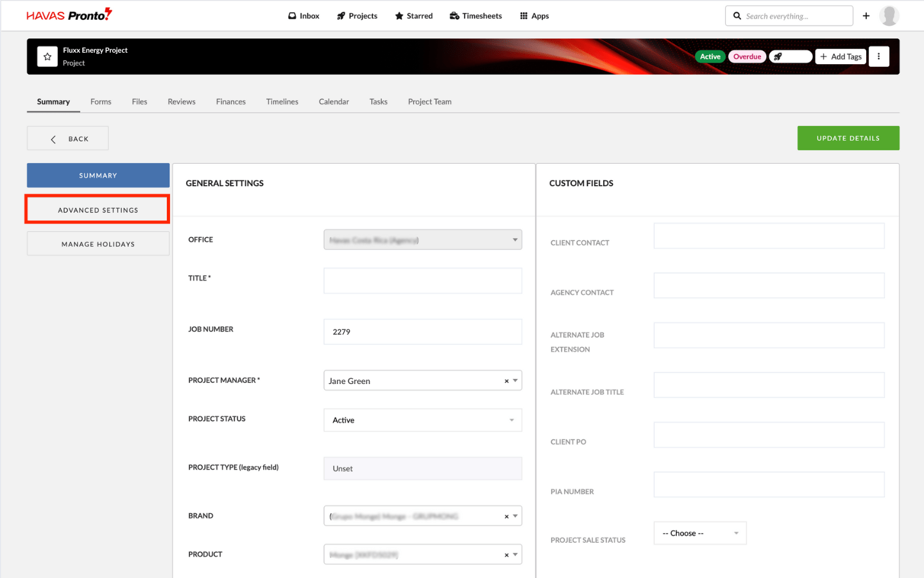Image resolution: width=924 pixels, height=578 pixels.
Task: Switch to the Finances tab
Action: (231, 101)
